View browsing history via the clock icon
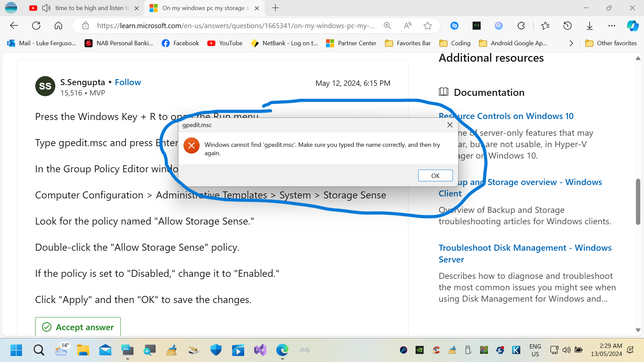Image resolution: width=644 pixels, height=362 pixels. pyautogui.click(x=568, y=25)
